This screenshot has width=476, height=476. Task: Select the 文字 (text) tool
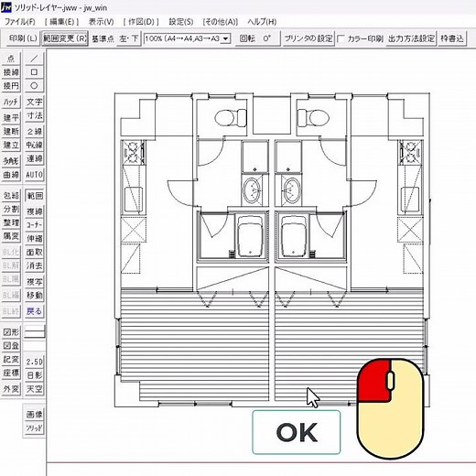pyautogui.click(x=34, y=102)
